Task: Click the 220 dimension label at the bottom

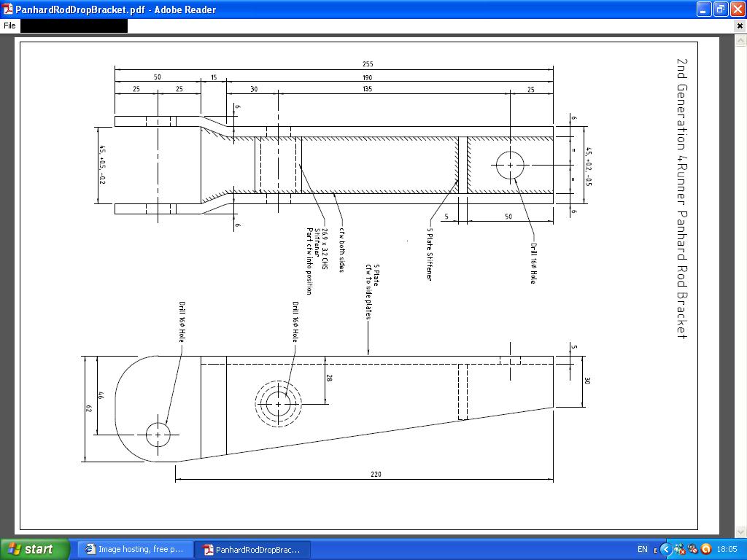Action: point(376,474)
